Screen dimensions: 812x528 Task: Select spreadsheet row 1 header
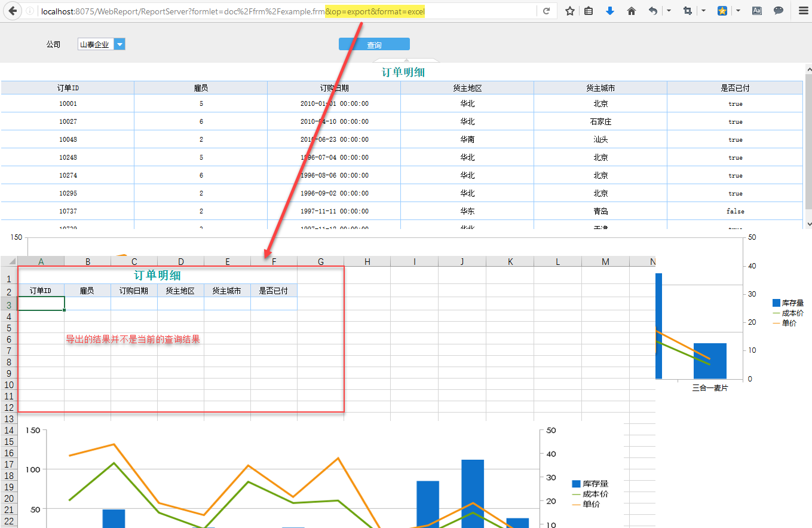click(9, 276)
